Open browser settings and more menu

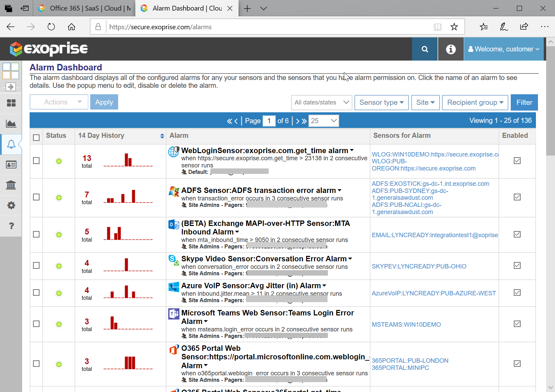544,27
